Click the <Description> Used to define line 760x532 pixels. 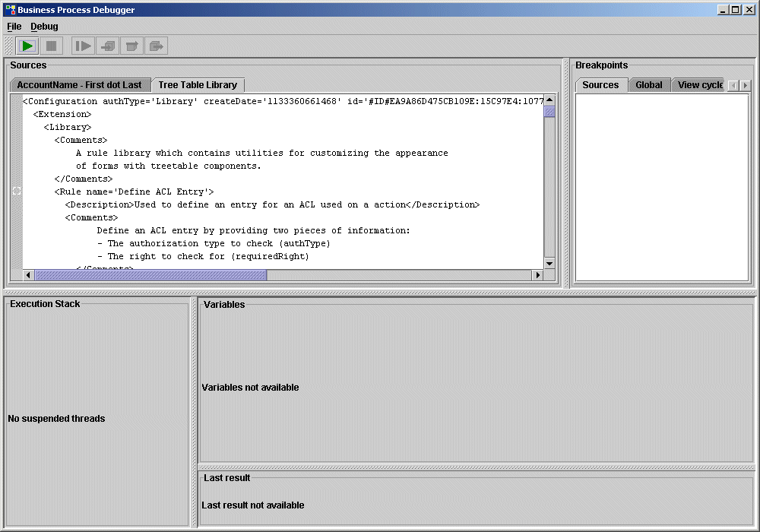point(272,204)
